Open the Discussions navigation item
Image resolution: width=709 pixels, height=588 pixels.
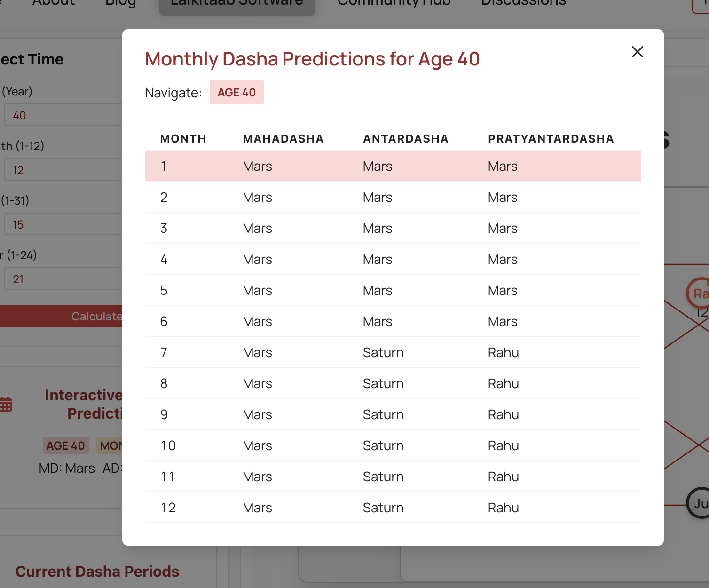pyautogui.click(x=524, y=3)
